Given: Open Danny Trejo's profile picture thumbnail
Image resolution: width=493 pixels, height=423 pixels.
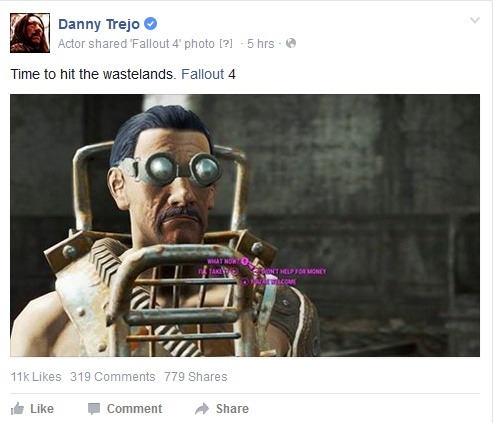Looking at the screenshot, I should point(30,33).
